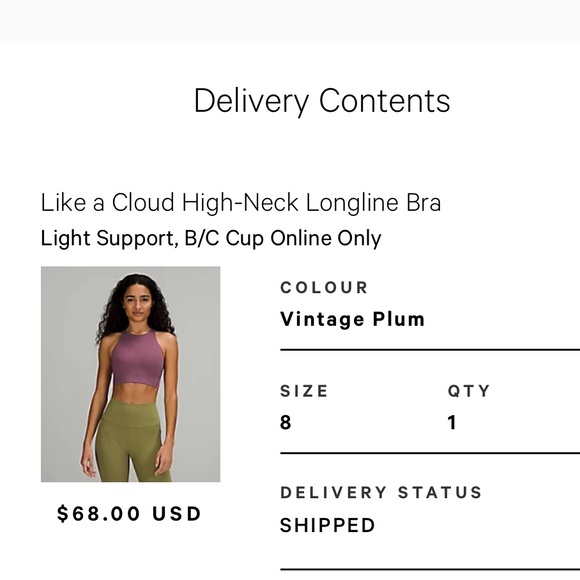Open the Like a Cloud bra product thumbnail

[x=131, y=374]
